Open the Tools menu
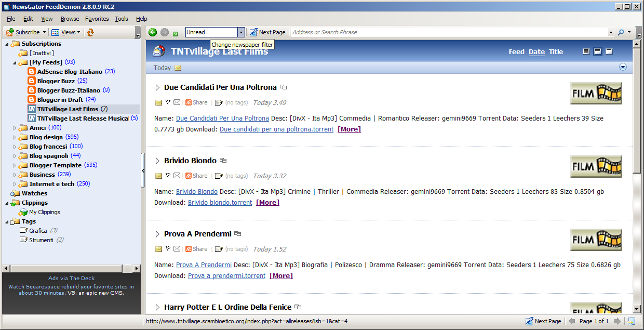 [122, 19]
